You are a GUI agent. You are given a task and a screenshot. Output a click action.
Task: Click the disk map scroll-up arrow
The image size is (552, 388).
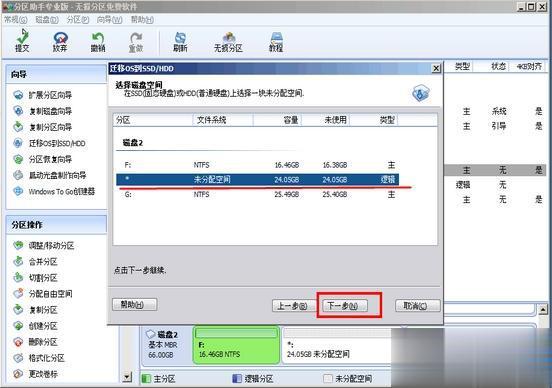(x=543, y=309)
